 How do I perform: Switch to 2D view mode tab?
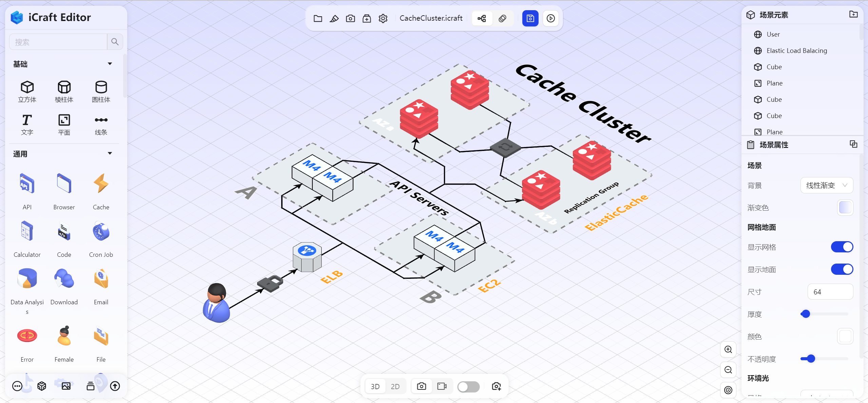pos(396,386)
